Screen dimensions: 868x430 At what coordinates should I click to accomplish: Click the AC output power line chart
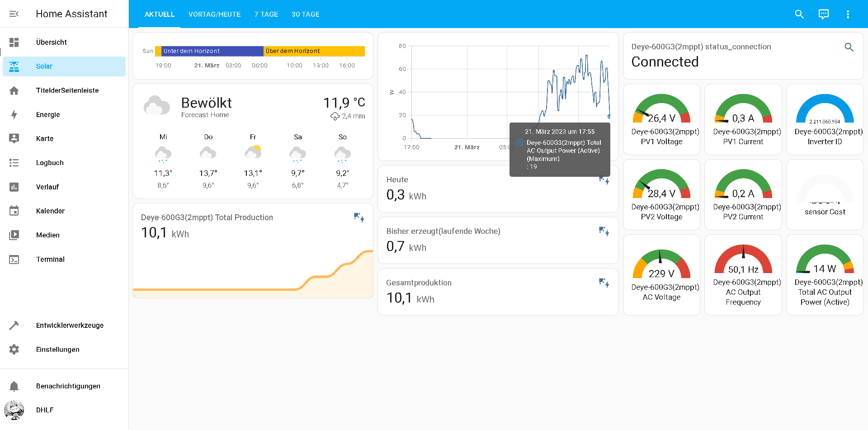click(x=511, y=93)
